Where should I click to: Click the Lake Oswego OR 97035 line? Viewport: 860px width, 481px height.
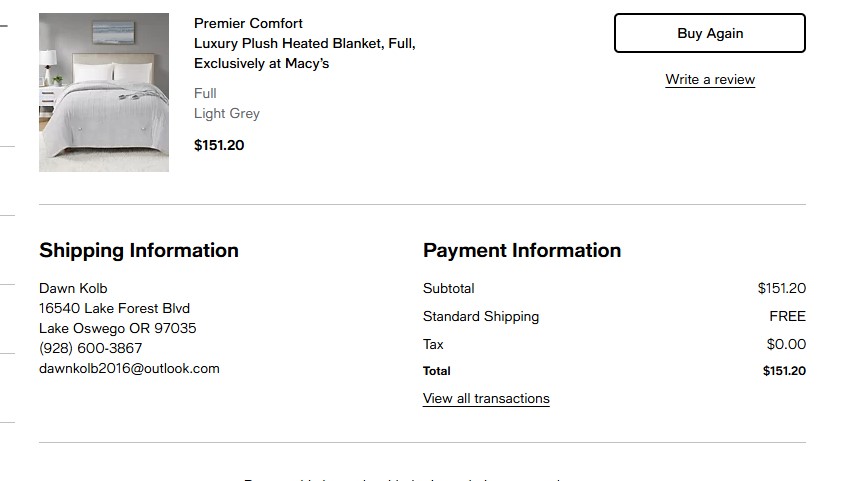point(117,328)
